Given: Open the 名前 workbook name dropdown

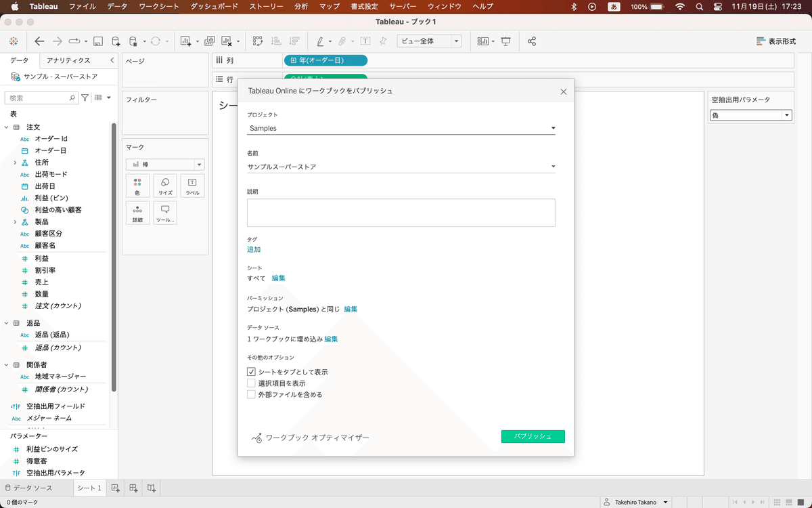Looking at the screenshot, I should tap(401, 167).
